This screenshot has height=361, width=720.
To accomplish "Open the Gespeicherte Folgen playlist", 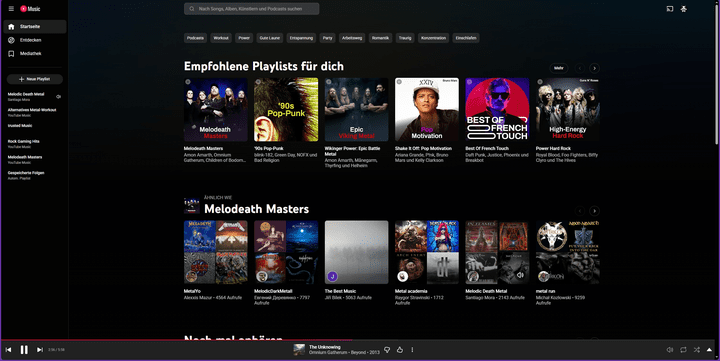I will (26, 175).
